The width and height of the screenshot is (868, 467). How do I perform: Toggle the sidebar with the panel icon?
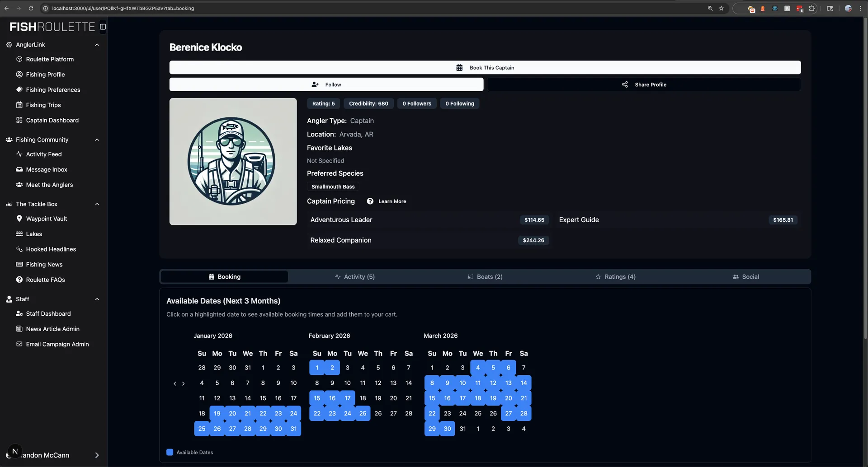pos(103,27)
